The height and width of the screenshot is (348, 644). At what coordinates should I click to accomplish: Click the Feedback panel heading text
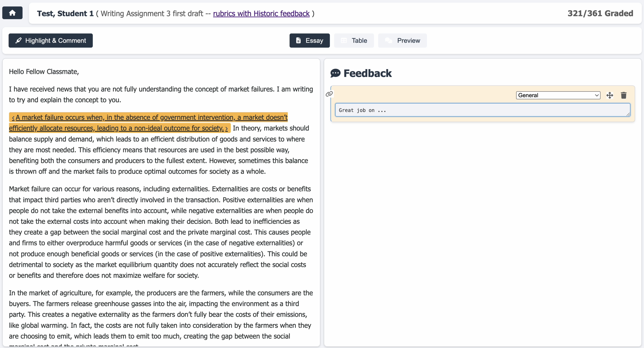[x=367, y=73]
